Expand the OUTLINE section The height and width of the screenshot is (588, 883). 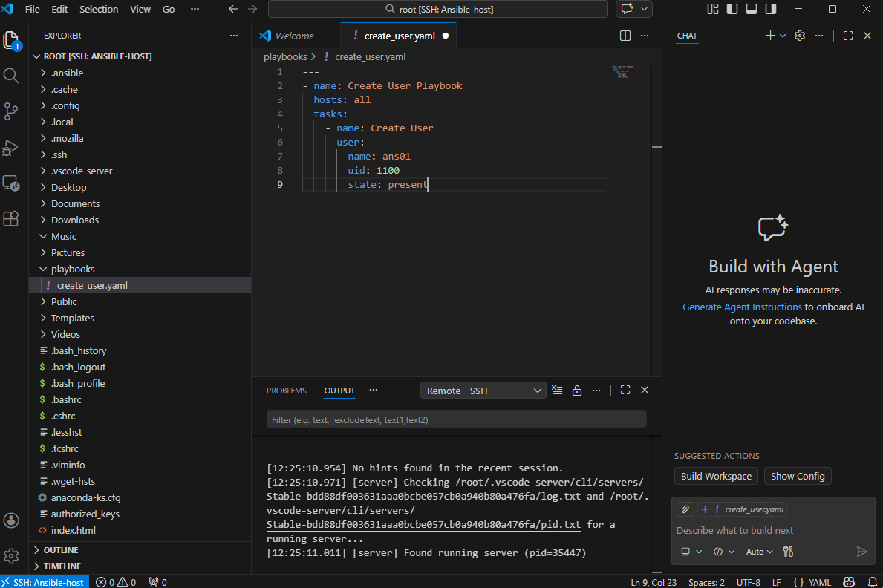coord(61,549)
